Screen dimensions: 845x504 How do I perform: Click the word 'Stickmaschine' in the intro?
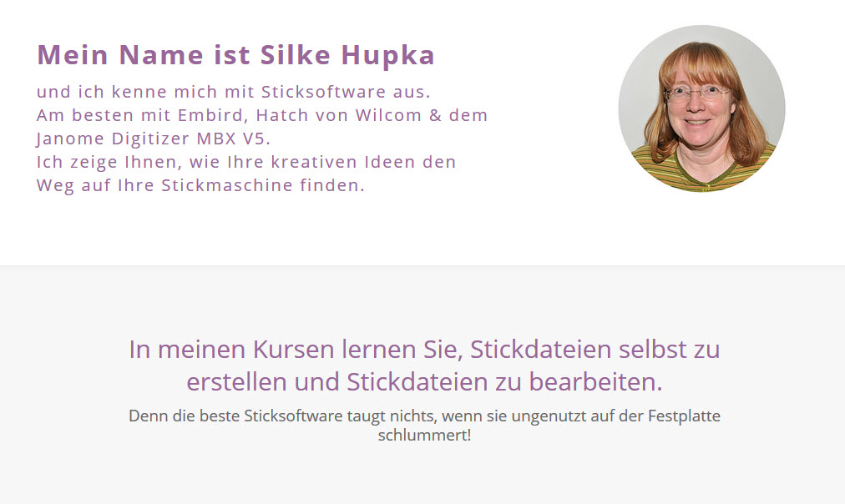(227, 185)
